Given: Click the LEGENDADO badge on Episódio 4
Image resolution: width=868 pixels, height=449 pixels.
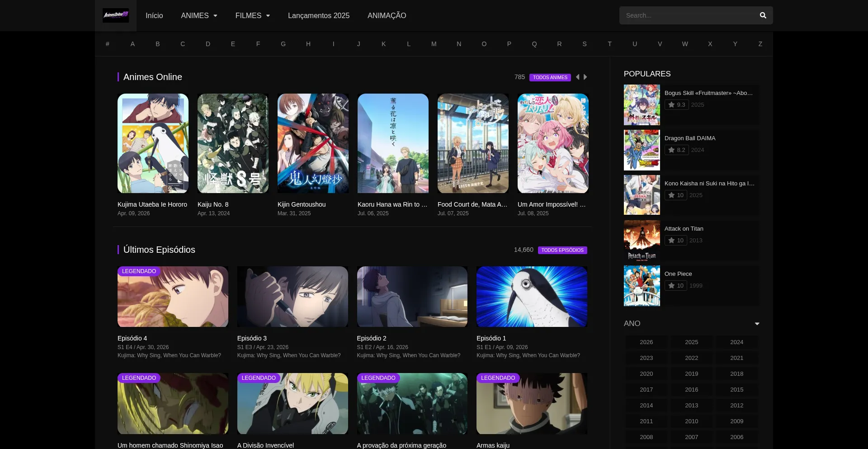Looking at the screenshot, I should 139,271.
